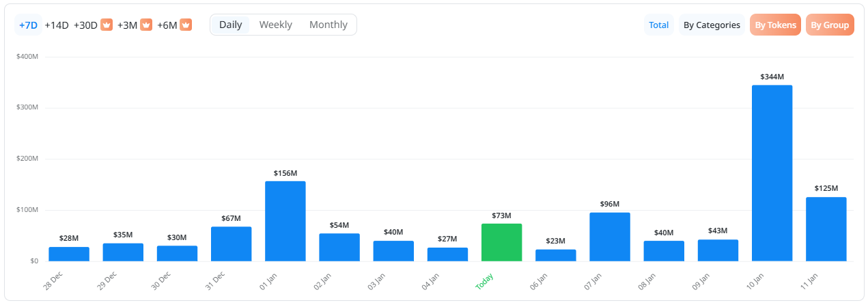Click the premium crown icon beside +3M
The image size is (868, 303).
146,25
